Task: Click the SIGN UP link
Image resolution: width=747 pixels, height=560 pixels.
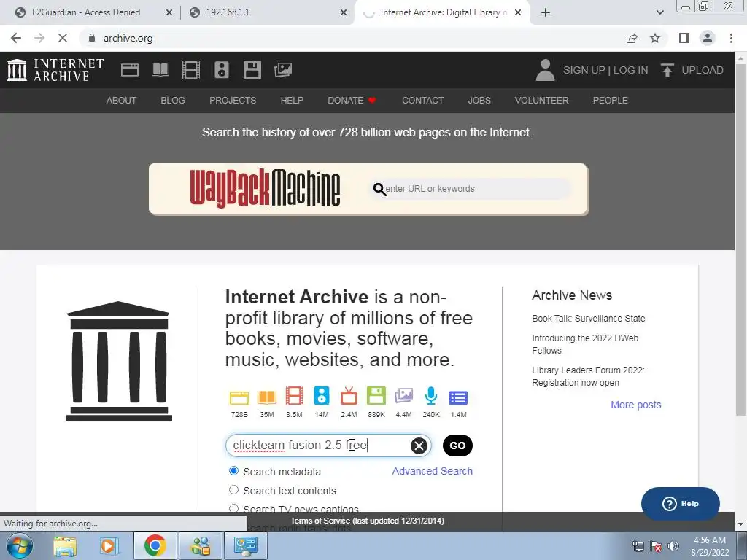Action: pyautogui.click(x=584, y=70)
